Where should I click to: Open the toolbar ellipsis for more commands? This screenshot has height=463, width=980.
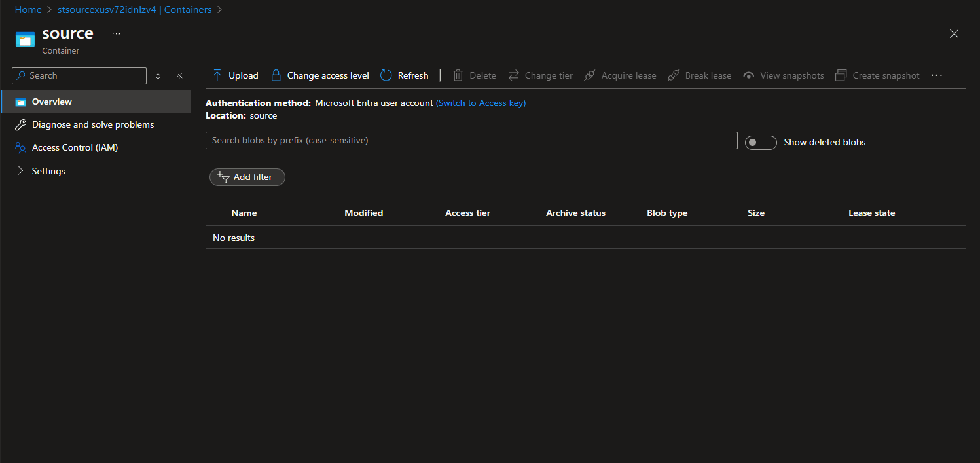[936, 75]
